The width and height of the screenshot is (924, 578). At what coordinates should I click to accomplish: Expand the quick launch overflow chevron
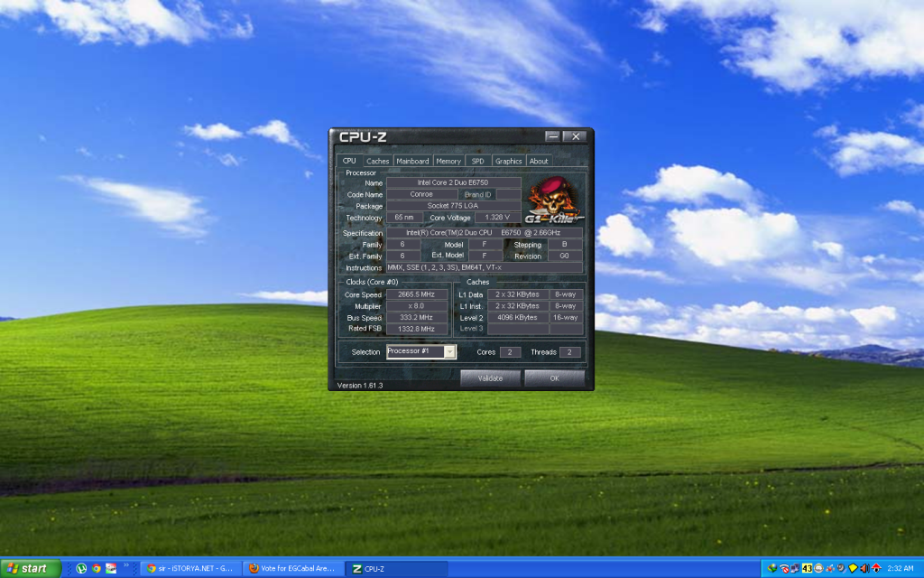[x=126, y=566]
